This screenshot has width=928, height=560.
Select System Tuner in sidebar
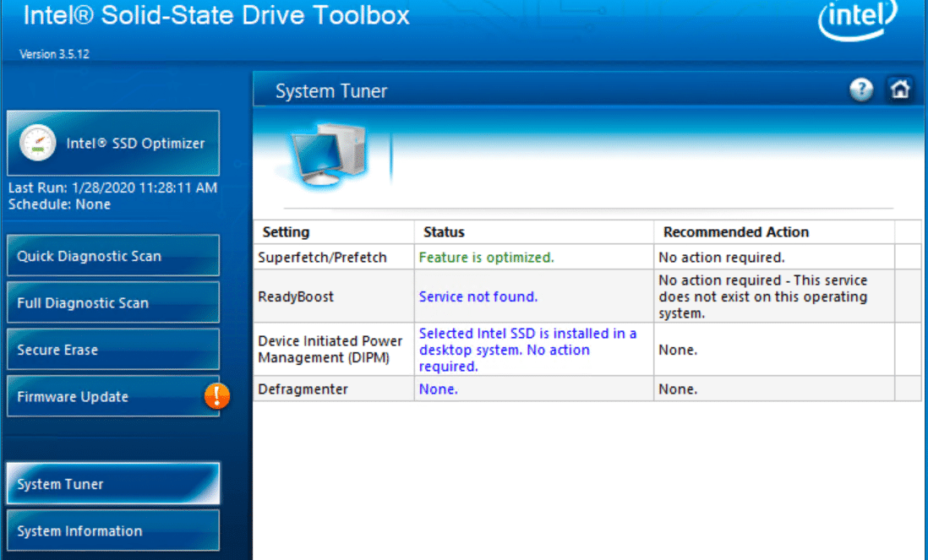click(113, 484)
